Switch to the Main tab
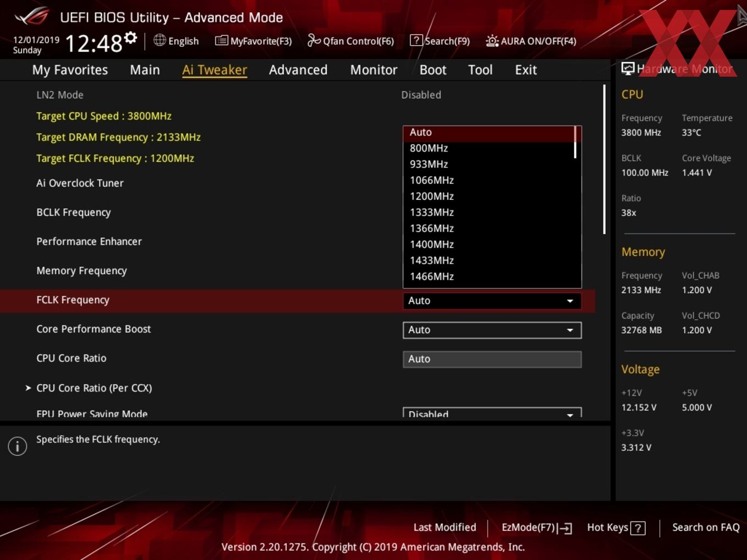747x560 pixels. tap(145, 70)
